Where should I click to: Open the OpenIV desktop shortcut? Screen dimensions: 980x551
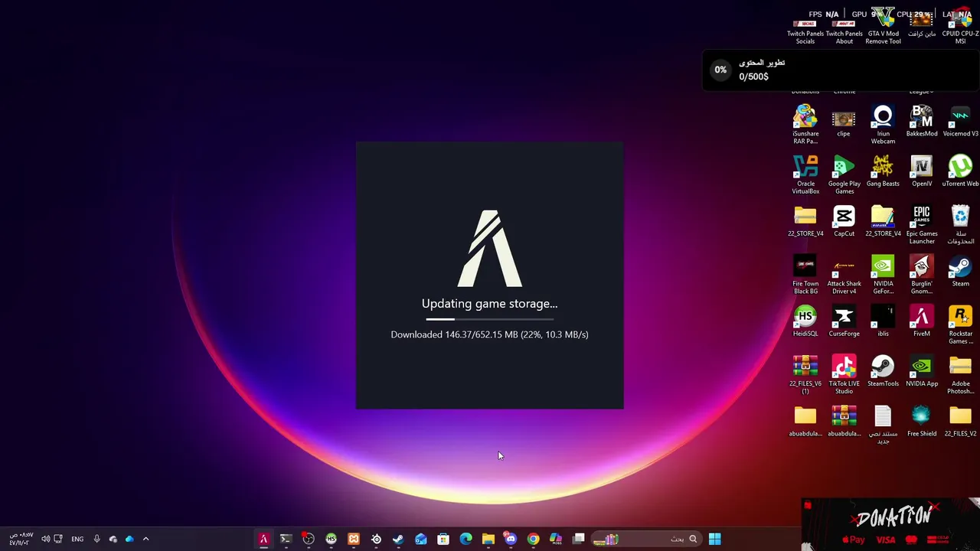tap(922, 171)
